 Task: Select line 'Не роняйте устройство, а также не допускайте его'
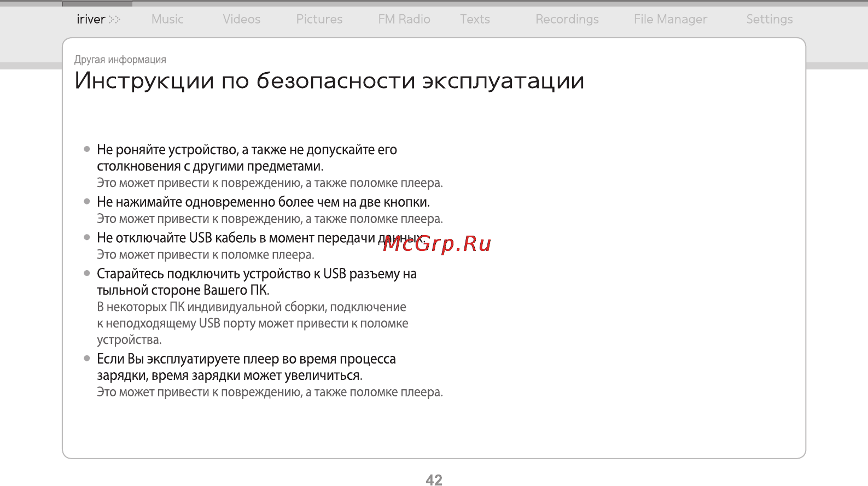pos(247,150)
